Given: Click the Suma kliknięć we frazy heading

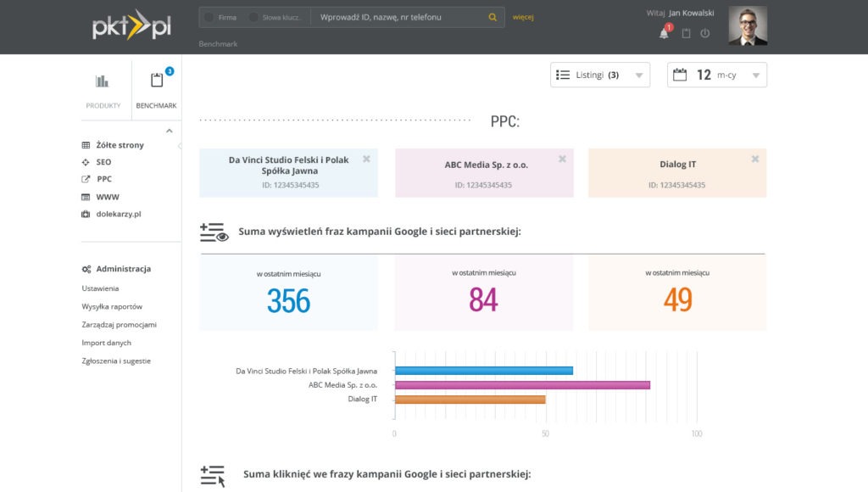Looking at the screenshot, I should (387, 474).
